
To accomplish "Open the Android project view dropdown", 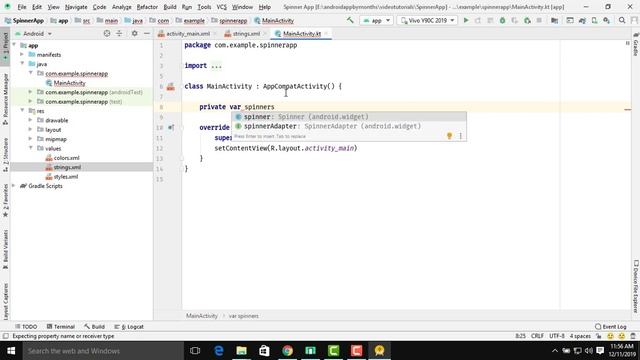I will (33, 33).
